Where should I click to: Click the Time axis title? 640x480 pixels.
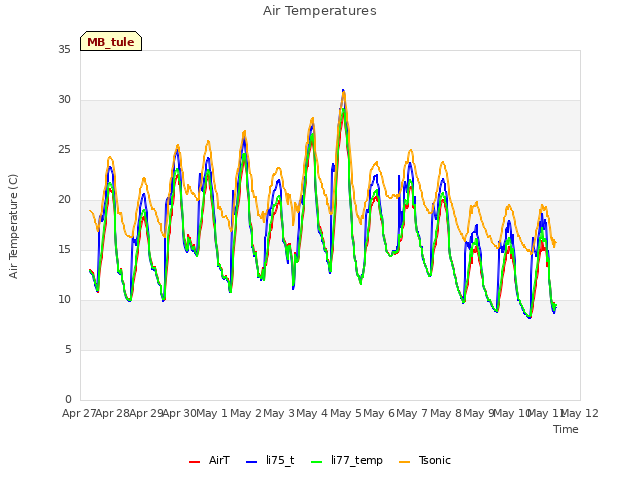tap(566, 429)
